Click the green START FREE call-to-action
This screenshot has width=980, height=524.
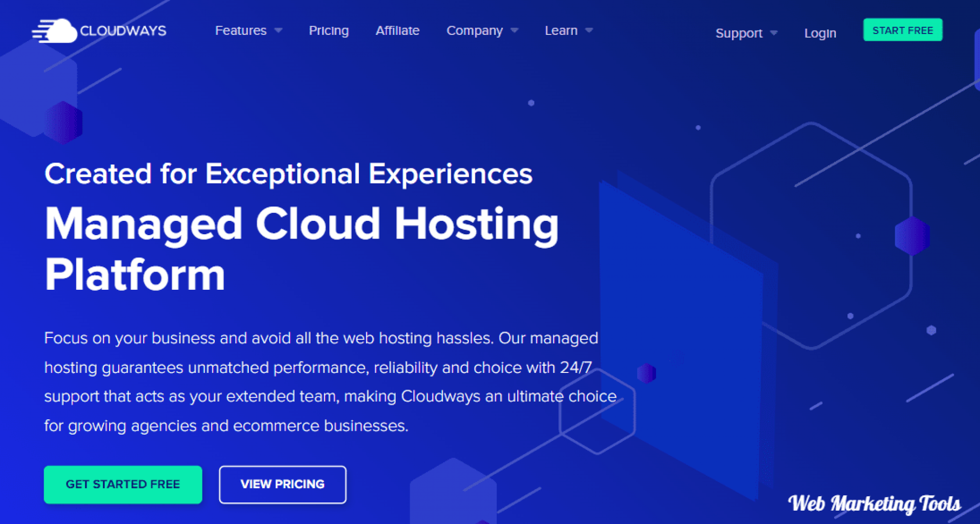(902, 30)
